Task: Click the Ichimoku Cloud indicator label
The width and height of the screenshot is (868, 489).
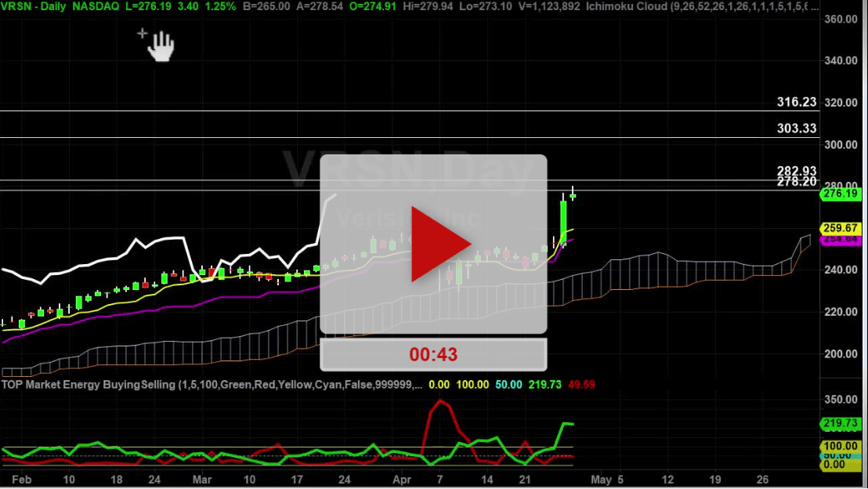Action: 702,6
